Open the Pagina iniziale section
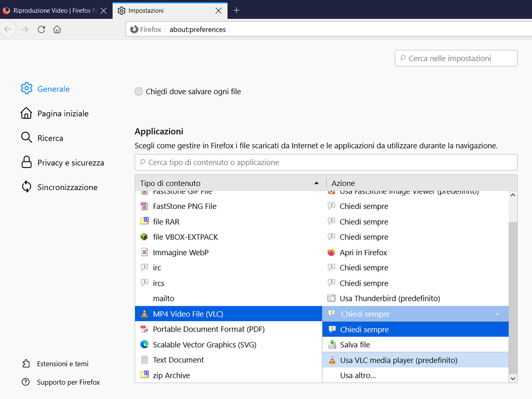532x399 pixels. pyautogui.click(x=55, y=113)
